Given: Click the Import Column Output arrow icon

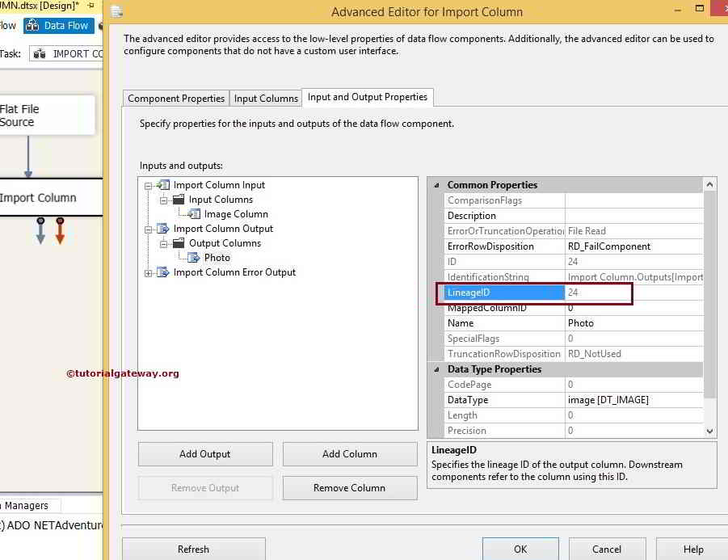Looking at the screenshot, I should click(164, 228).
